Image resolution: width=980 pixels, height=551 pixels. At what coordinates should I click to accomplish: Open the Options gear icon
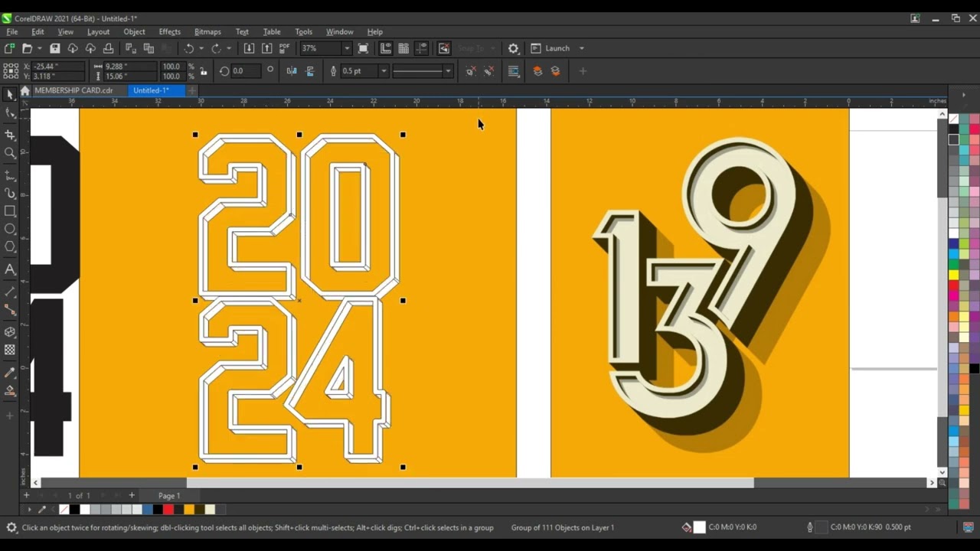coord(513,48)
